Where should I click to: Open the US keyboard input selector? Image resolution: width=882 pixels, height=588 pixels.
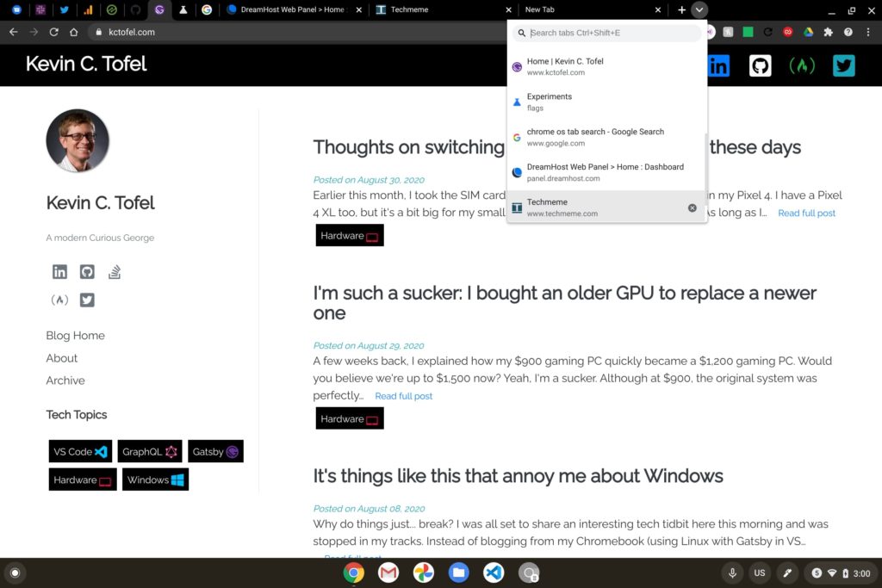pos(760,573)
